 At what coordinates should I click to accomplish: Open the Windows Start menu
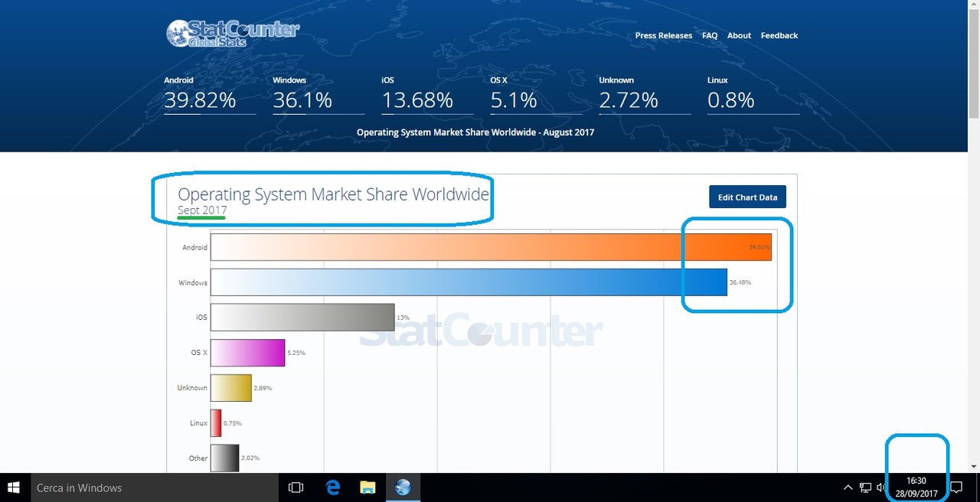(x=14, y=487)
